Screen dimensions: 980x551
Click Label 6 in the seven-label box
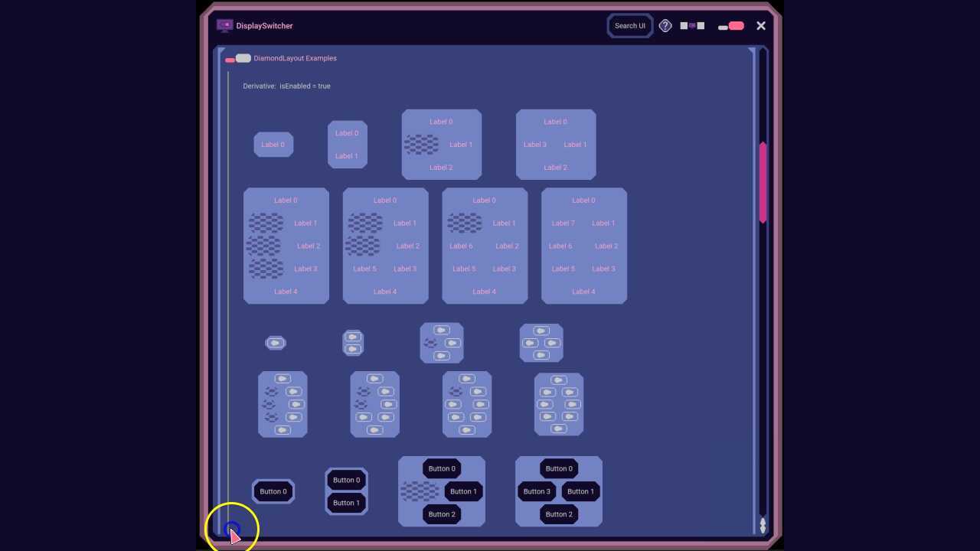[461, 246]
